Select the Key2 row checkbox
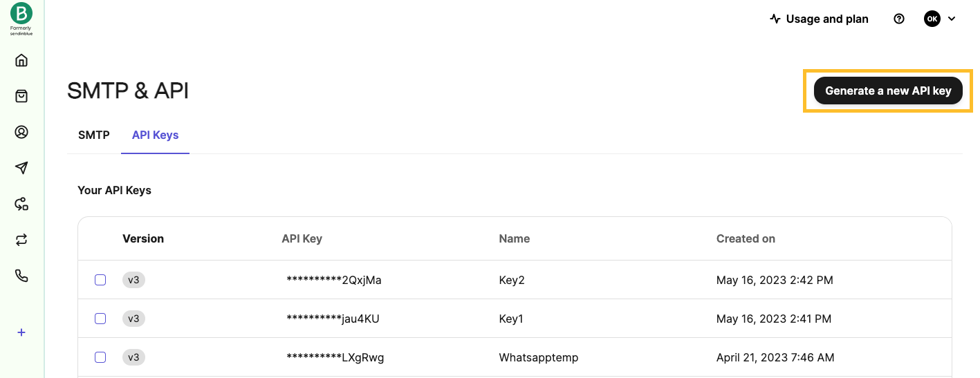The width and height of the screenshot is (980, 378). click(x=100, y=280)
